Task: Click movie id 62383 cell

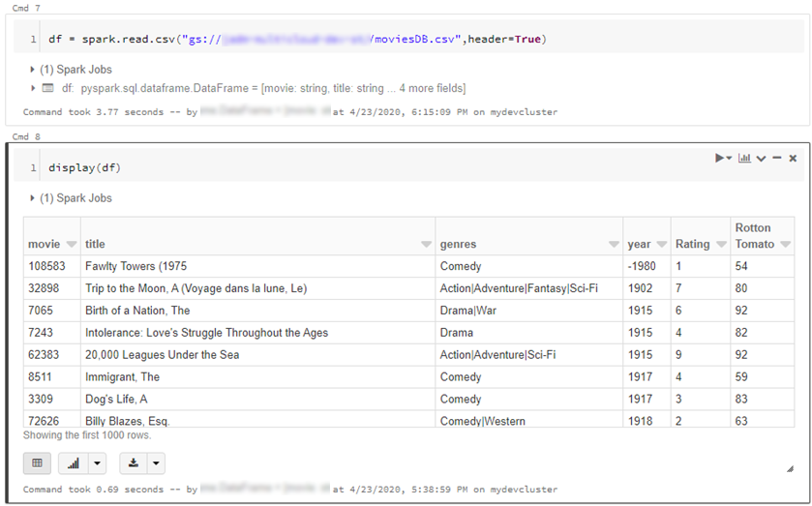Action: [x=52, y=355]
